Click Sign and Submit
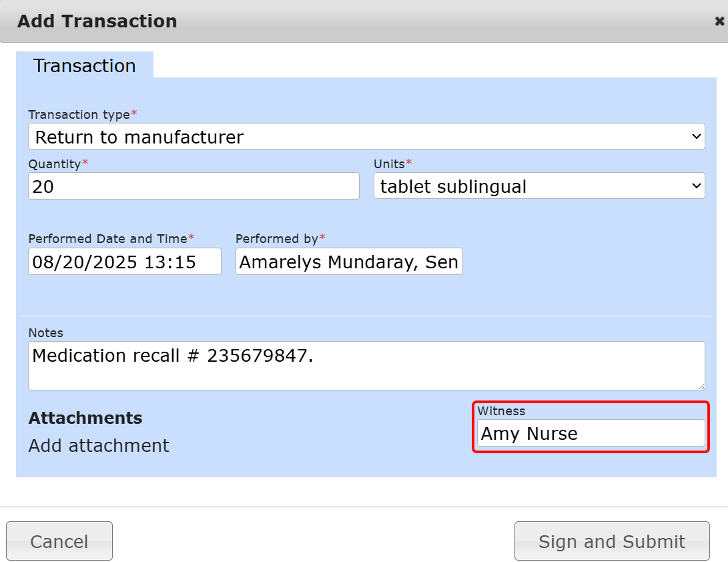728x562 pixels. (611, 541)
